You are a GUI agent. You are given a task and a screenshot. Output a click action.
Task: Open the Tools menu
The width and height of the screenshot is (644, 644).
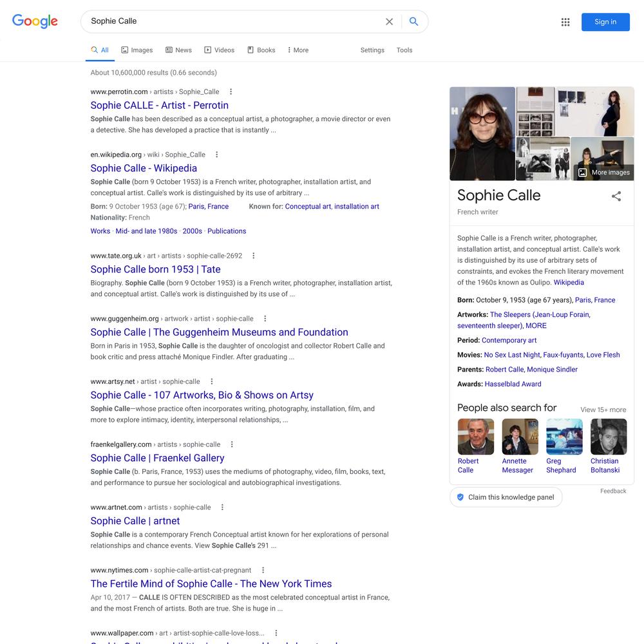coord(404,50)
